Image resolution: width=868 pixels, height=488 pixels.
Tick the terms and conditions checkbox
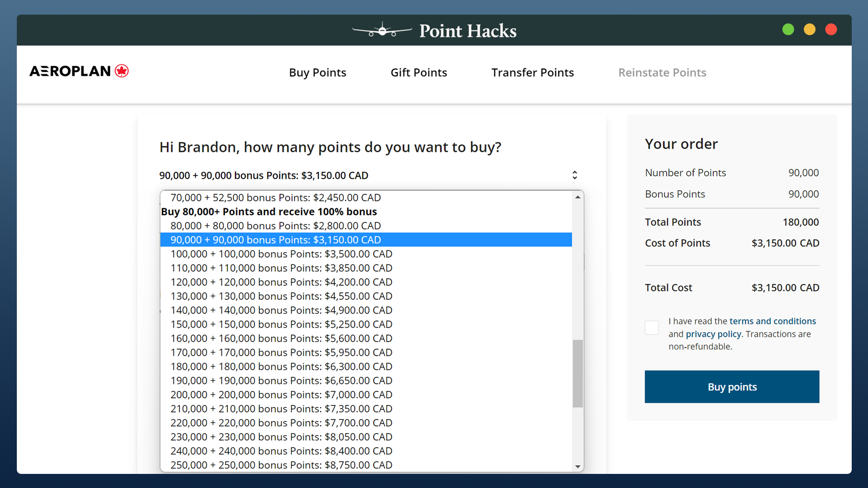(652, 328)
